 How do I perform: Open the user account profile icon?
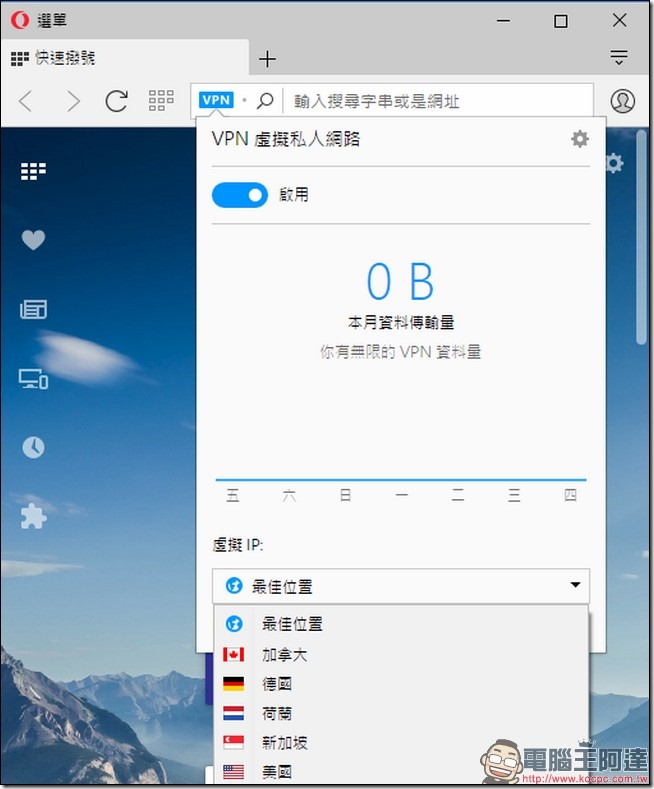tap(623, 101)
